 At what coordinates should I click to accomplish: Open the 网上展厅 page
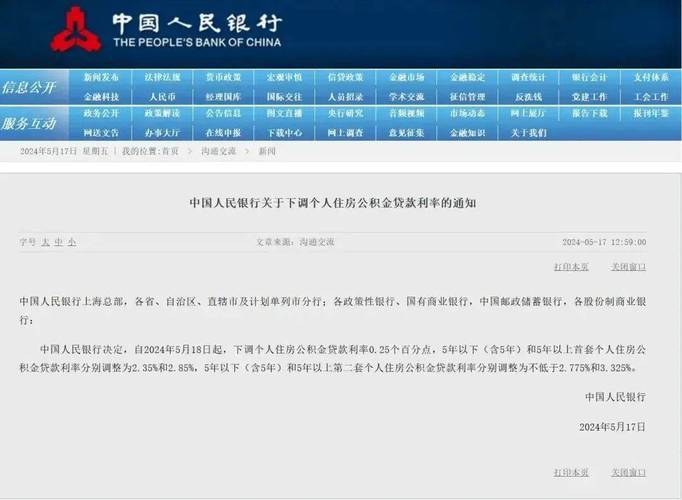[x=528, y=113]
